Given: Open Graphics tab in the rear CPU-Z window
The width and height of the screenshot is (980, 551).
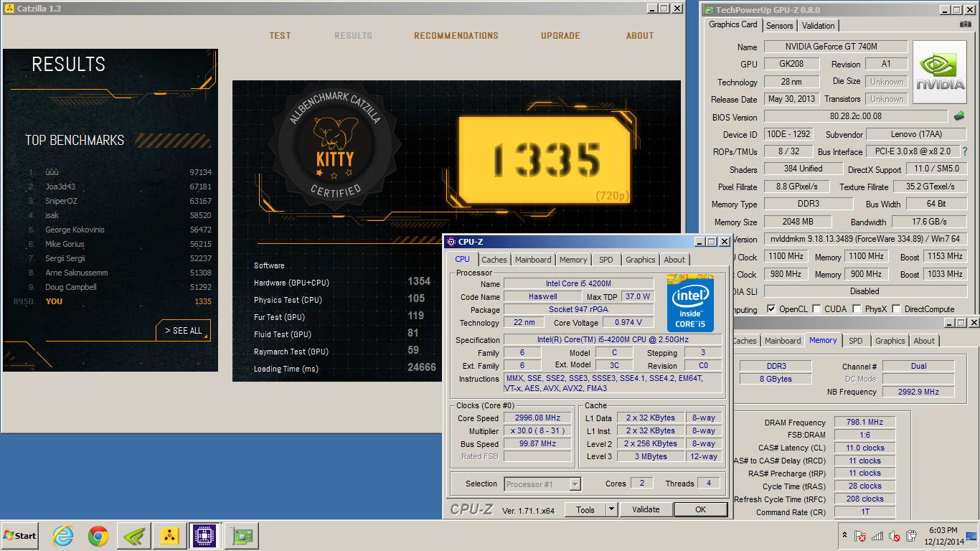Looking at the screenshot, I should point(890,341).
